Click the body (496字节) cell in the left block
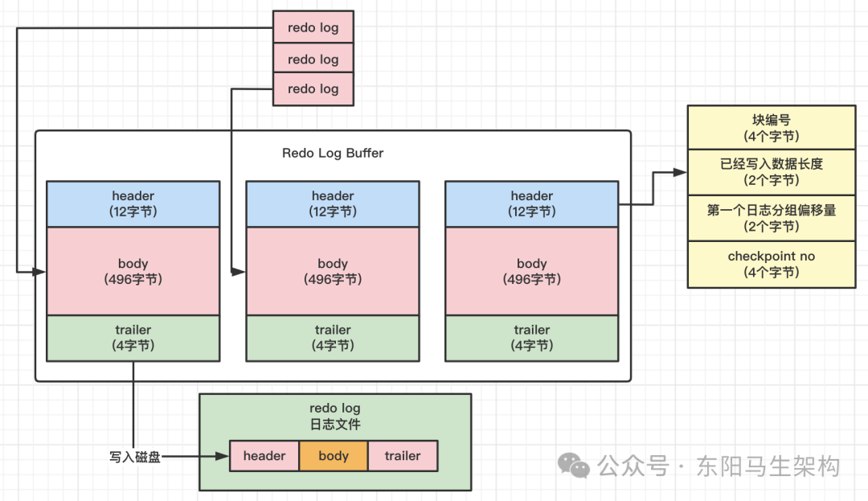The height and width of the screenshot is (501, 868). coord(133,271)
